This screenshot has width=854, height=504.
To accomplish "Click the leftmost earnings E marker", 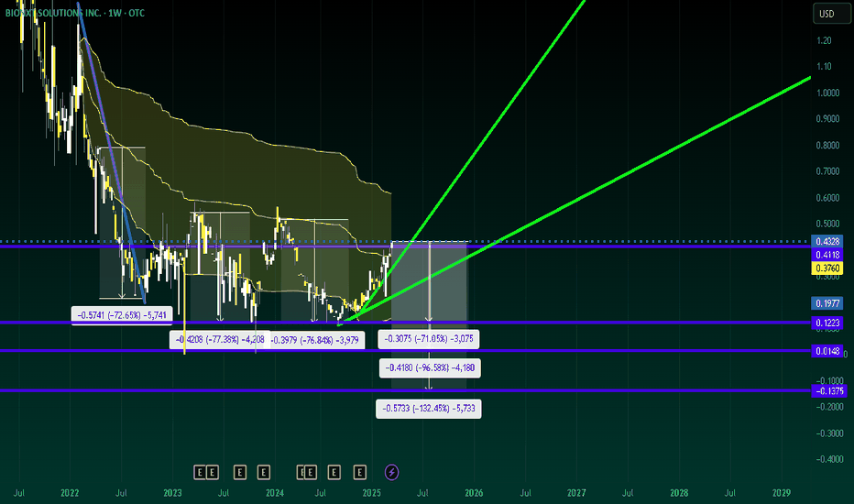I will pos(200,473).
